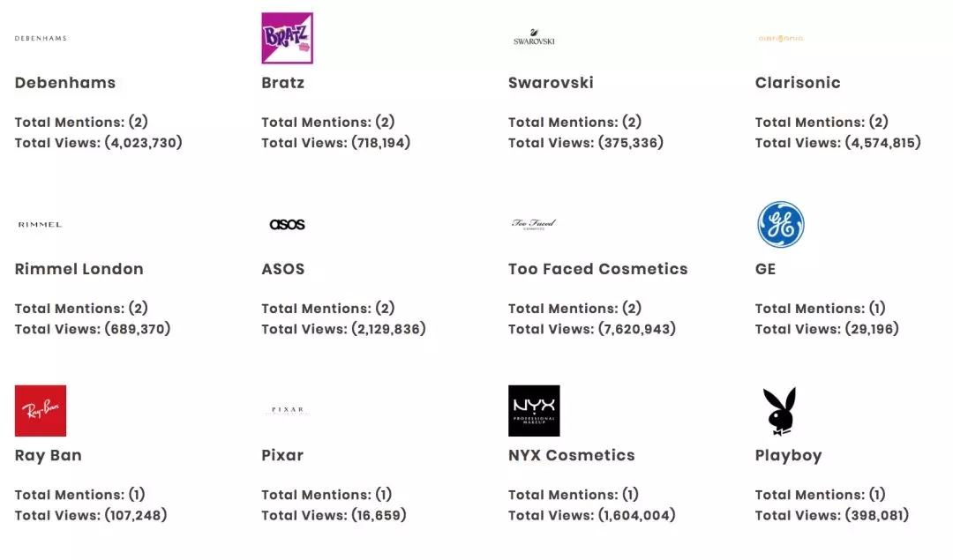The width and height of the screenshot is (953, 560).
Task: Open the NYX Cosmetics brand title
Action: [x=571, y=455]
